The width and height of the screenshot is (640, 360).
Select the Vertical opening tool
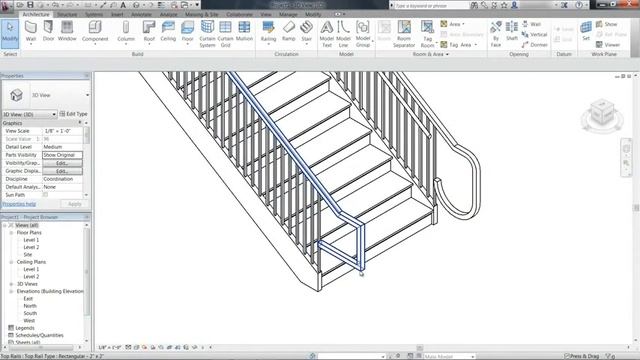pyautogui.click(x=535, y=35)
